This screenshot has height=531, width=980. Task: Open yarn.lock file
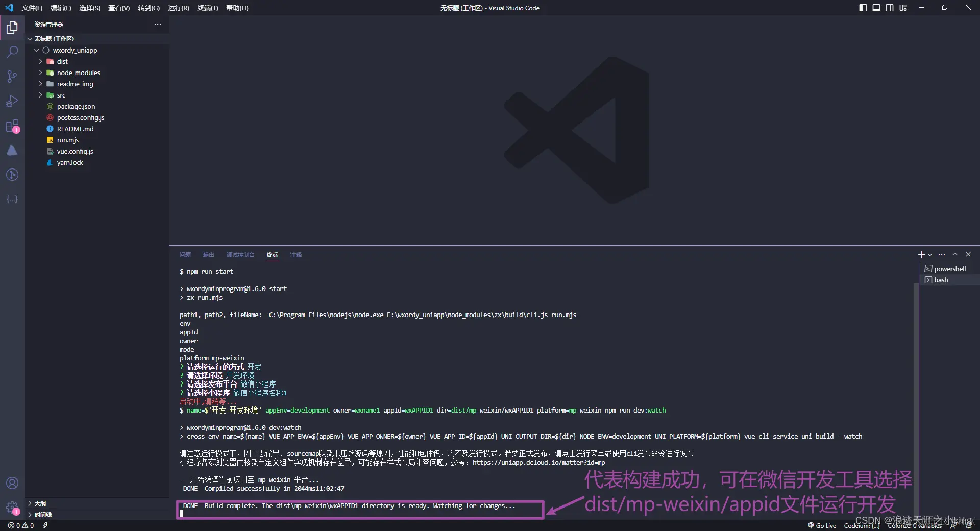[97, 162]
